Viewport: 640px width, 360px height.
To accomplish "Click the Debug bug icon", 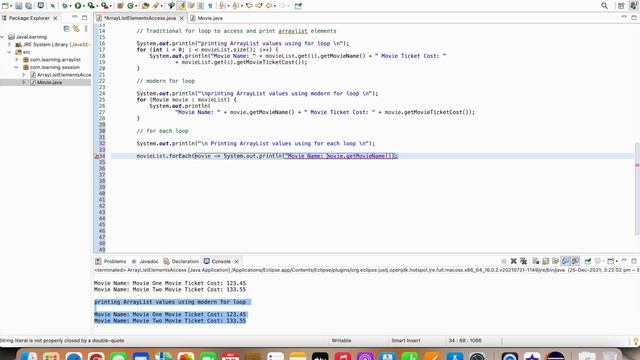I will (x=65, y=6).
